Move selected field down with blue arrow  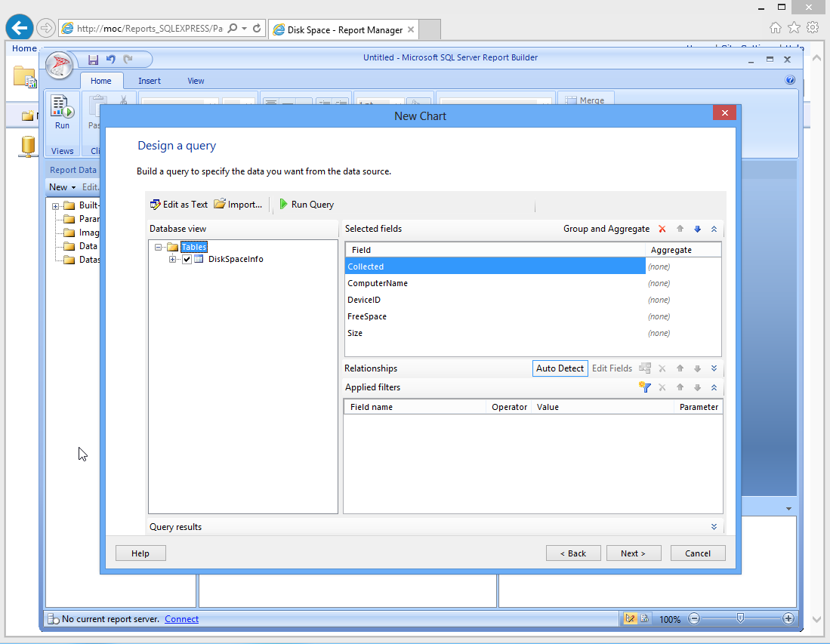coord(697,229)
